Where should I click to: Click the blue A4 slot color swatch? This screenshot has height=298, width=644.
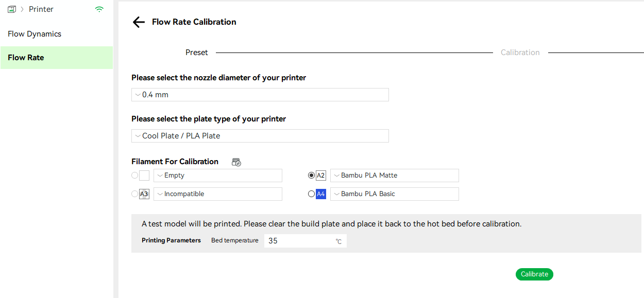click(x=321, y=194)
